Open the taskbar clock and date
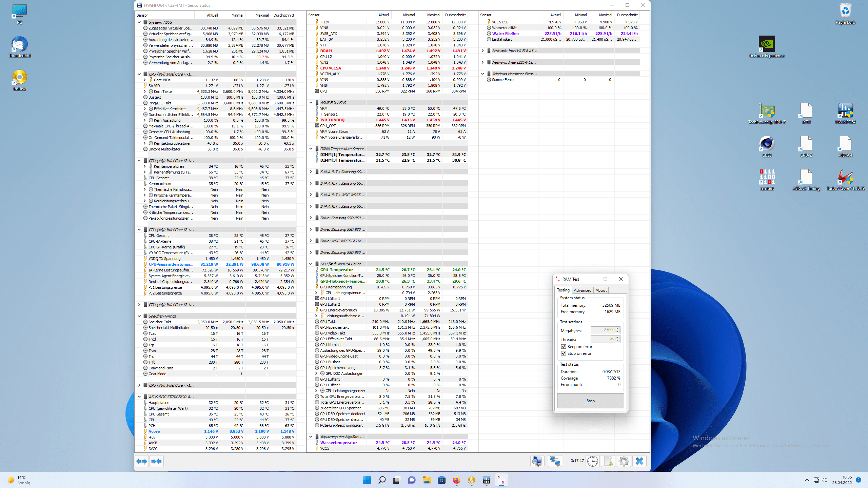The image size is (868, 488). click(842, 480)
